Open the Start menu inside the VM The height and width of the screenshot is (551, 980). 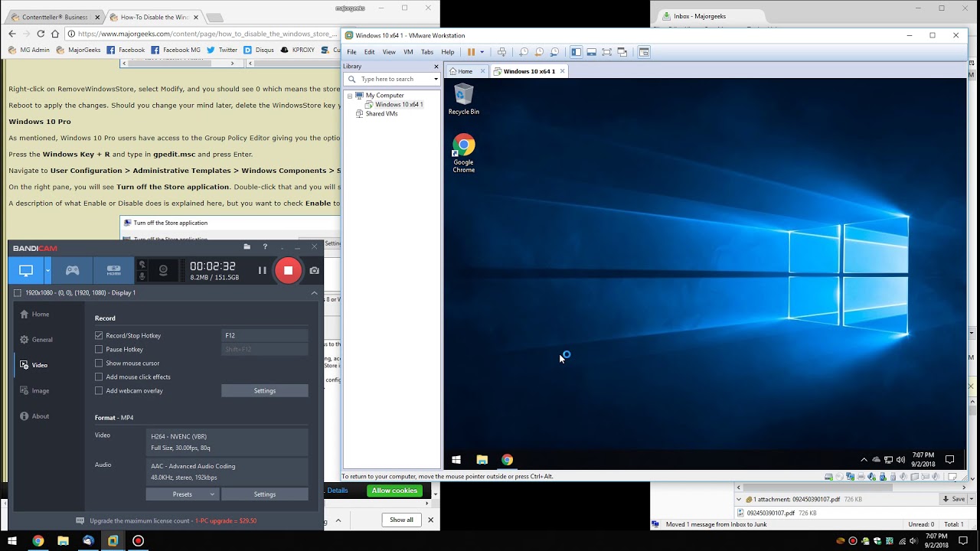click(x=456, y=460)
